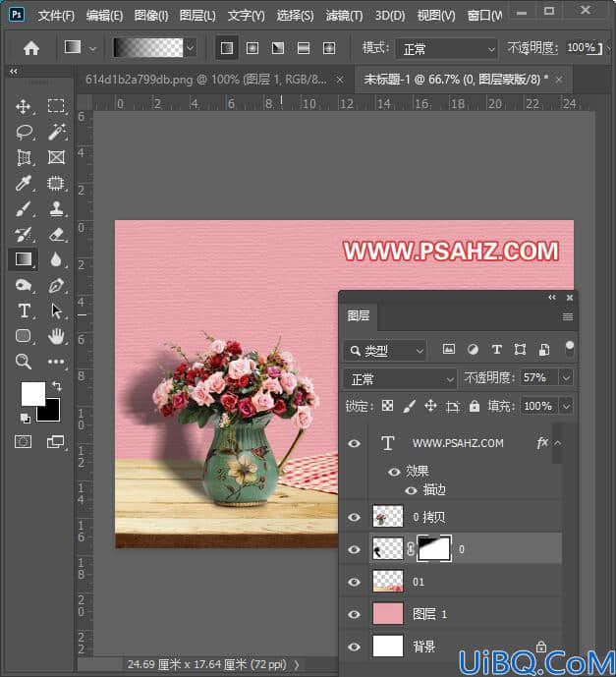Hide the 描边 stroke effect
Screen dimensions: 616x677
pyautogui.click(x=411, y=490)
